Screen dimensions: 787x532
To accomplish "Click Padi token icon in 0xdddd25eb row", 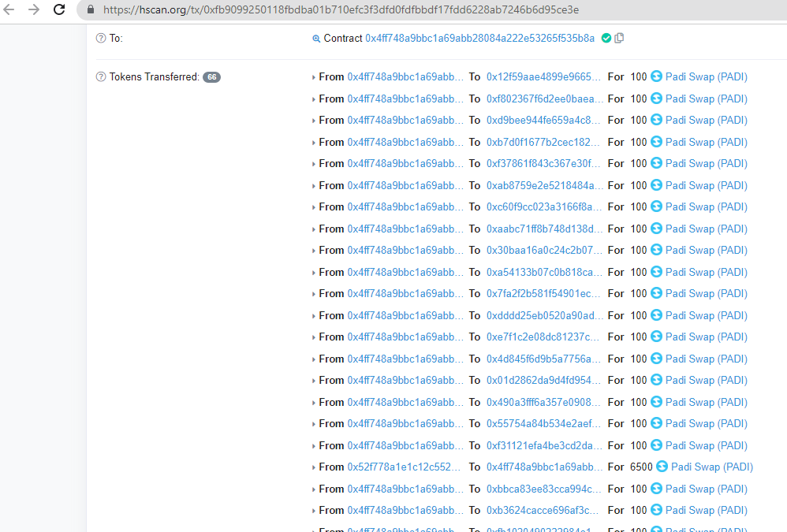I will point(657,315).
